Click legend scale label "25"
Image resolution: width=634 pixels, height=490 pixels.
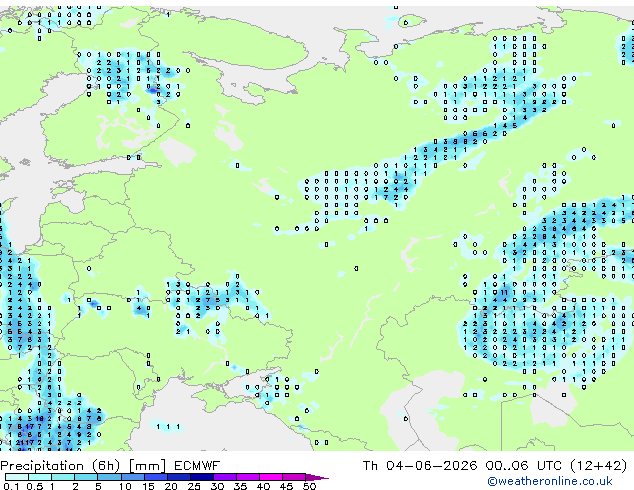click(x=194, y=486)
